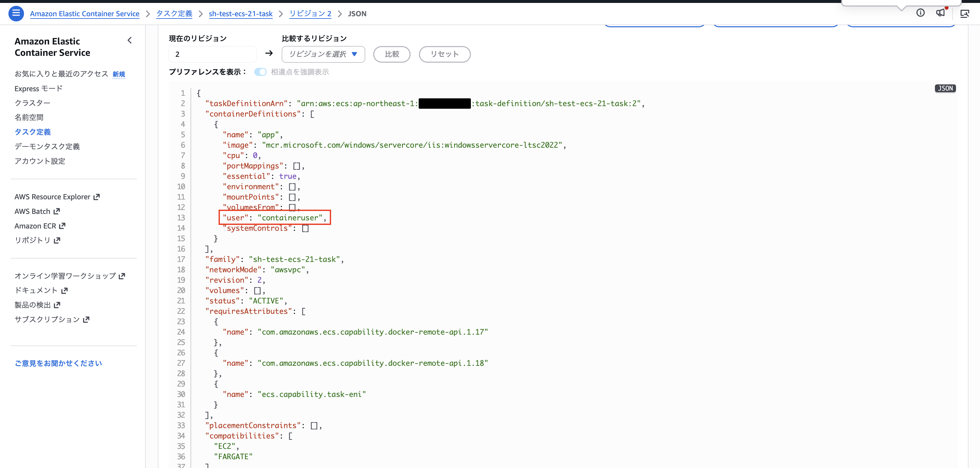This screenshot has height=468, width=980.
Task: Open the hamburger navigation menu icon
Action: click(x=16, y=13)
